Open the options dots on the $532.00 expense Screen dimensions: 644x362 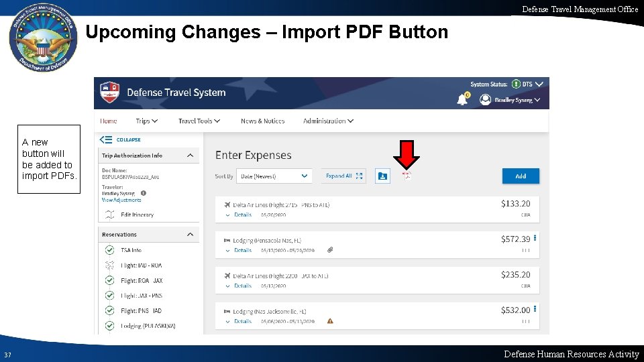[535, 309]
